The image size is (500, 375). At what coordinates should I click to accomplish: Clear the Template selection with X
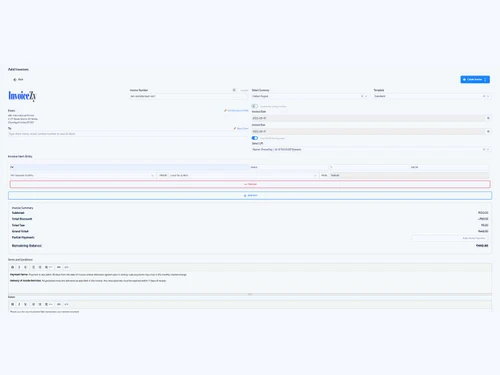pos(484,96)
